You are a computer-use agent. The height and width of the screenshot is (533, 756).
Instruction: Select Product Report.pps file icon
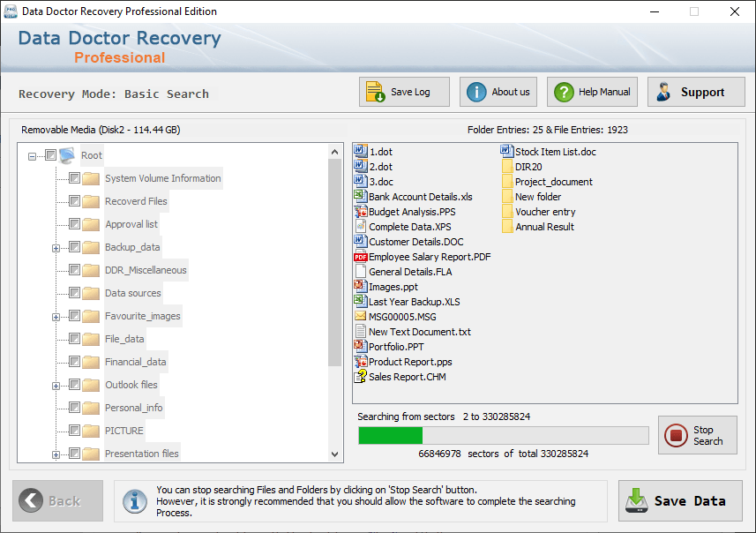pos(361,361)
